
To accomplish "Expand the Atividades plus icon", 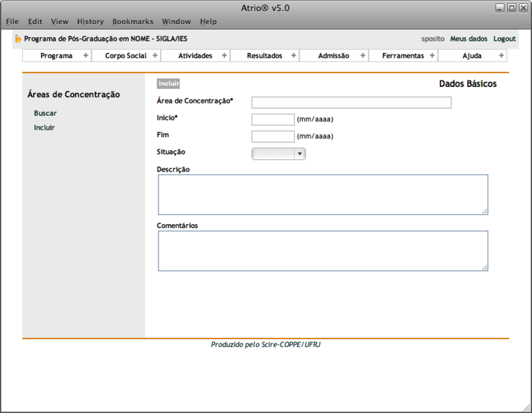I will pyautogui.click(x=224, y=56).
